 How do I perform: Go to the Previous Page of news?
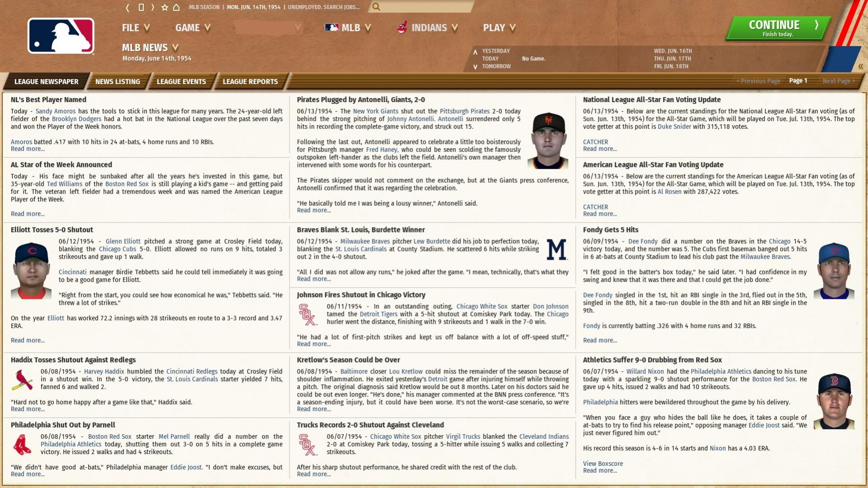(758, 81)
